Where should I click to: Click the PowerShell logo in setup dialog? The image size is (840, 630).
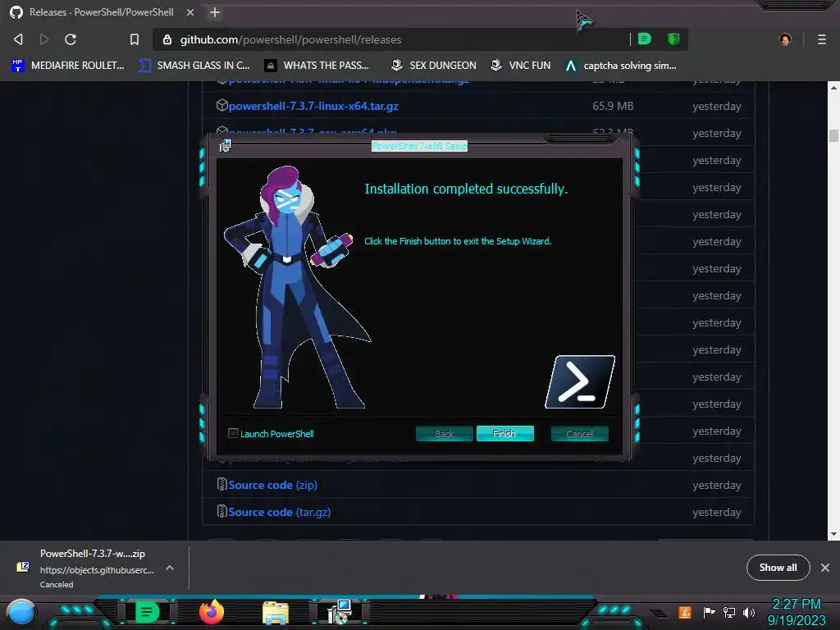(580, 382)
